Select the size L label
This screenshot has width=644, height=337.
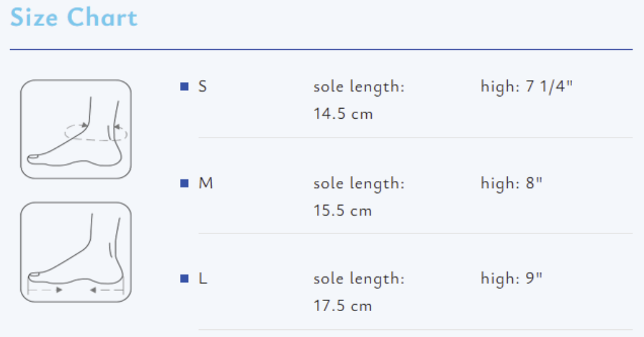pos(203,278)
